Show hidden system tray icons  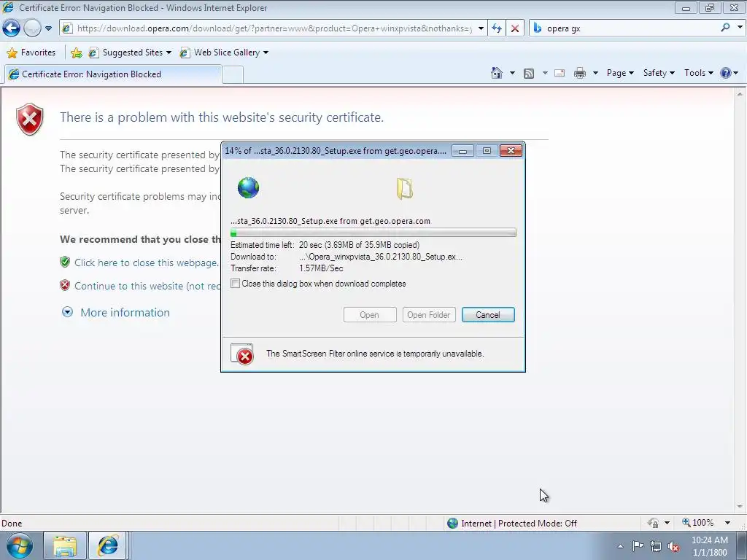620,546
